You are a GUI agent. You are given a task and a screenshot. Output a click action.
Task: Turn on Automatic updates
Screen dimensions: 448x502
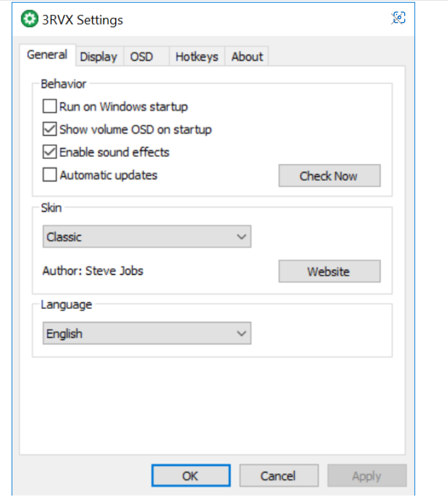point(50,175)
